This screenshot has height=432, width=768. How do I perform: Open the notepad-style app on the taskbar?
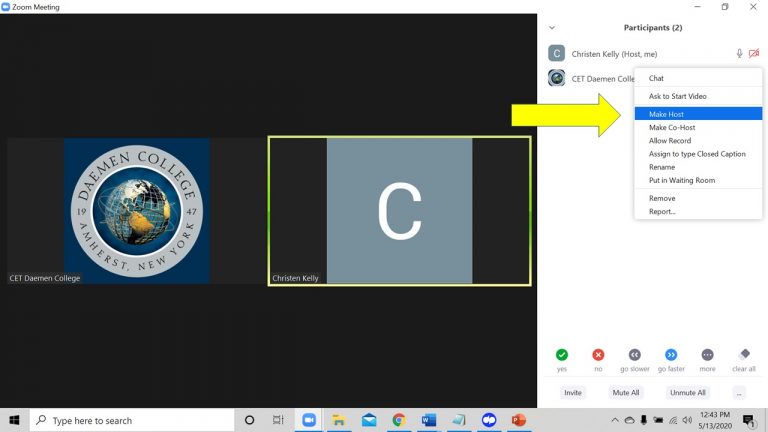[458, 420]
